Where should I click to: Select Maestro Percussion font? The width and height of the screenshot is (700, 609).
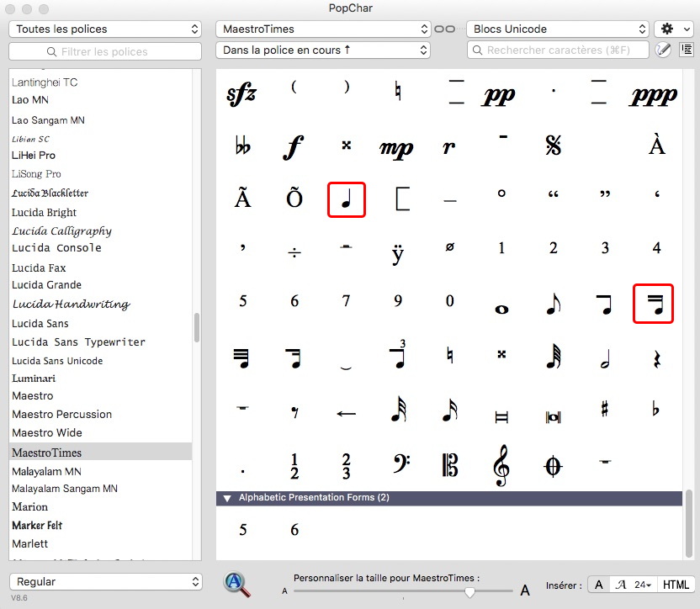tap(61, 414)
